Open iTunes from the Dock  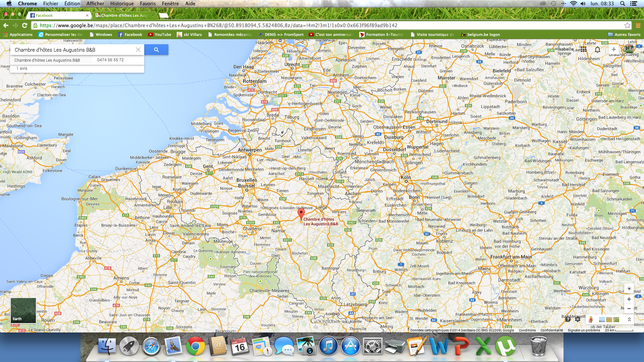pos(328,346)
